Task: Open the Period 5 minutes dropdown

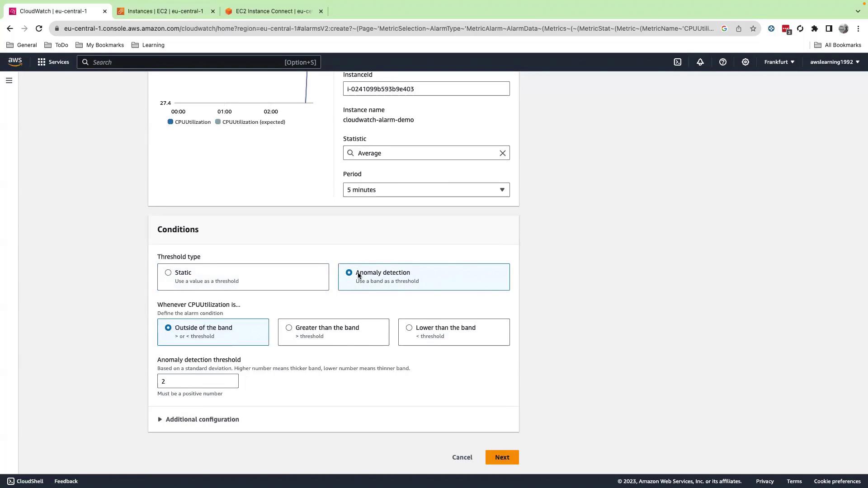Action: coord(426,190)
